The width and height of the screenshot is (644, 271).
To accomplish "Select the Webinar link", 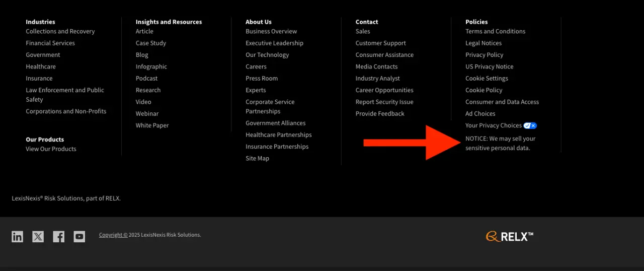I will coord(147,114).
